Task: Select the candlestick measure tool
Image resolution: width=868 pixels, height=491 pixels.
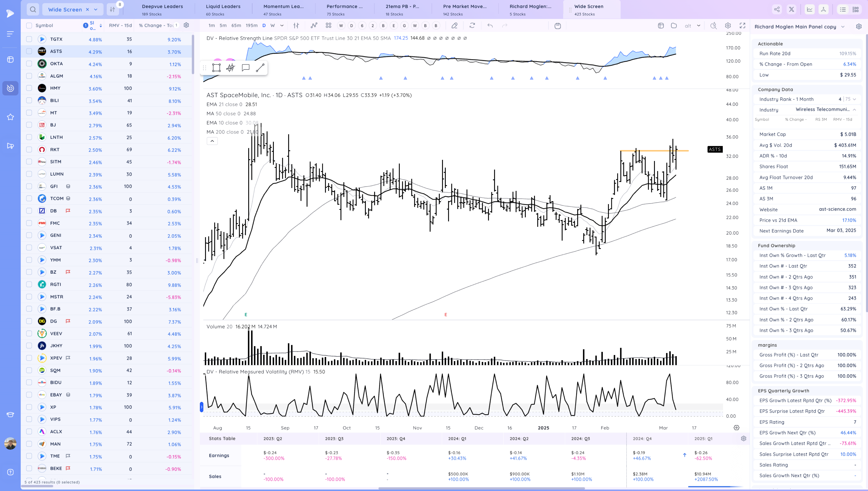Action: 230,68
